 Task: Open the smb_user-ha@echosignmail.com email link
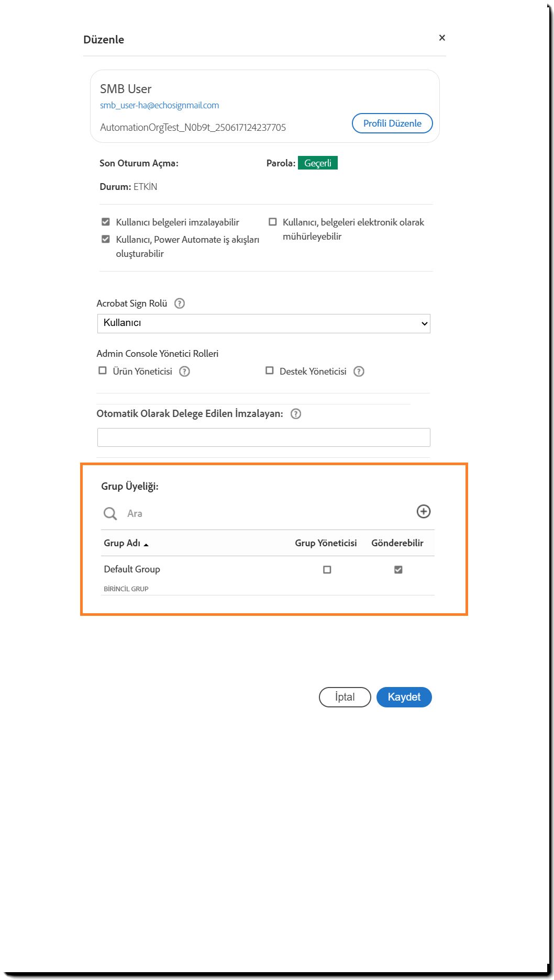tap(160, 105)
